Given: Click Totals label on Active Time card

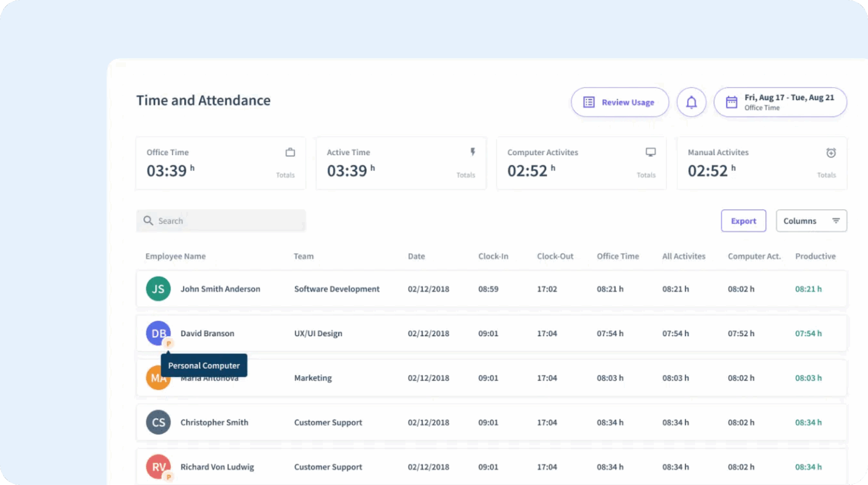Looking at the screenshot, I should [x=466, y=175].
